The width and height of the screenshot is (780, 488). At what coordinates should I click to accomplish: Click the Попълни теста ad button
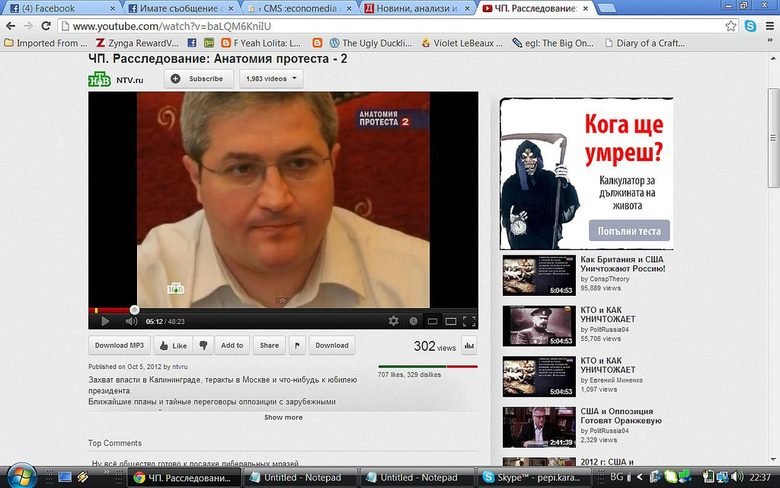pyautogui.click(x=629, y=231)
